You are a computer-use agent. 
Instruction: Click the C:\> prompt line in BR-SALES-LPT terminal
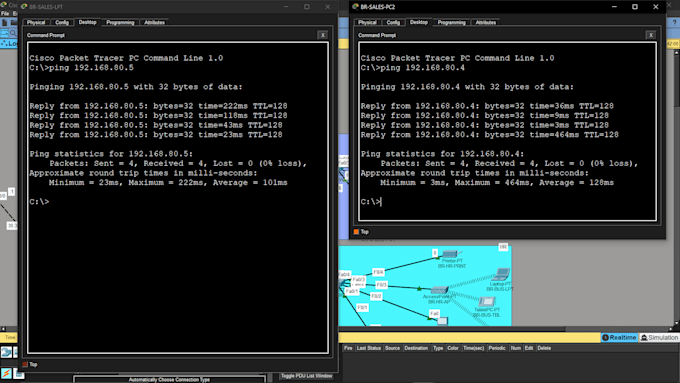(x=39, y=202)
